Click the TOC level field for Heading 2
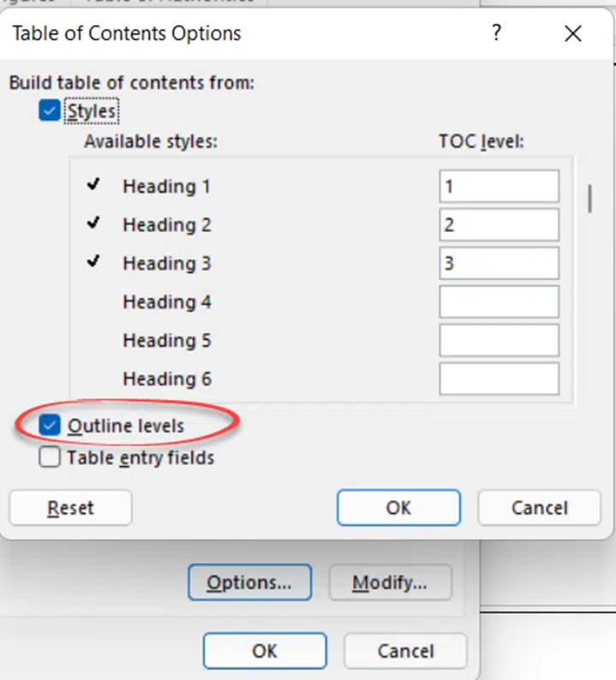 tap(499, 224)
